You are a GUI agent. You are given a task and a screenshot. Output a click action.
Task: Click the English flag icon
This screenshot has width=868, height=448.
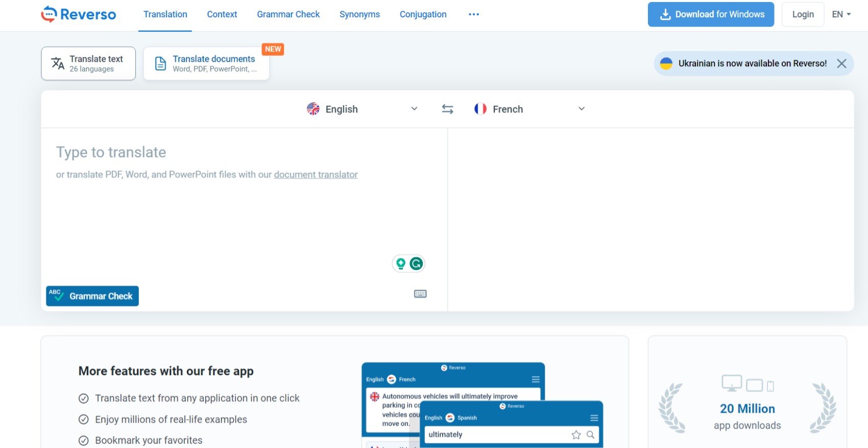[313, 109]
